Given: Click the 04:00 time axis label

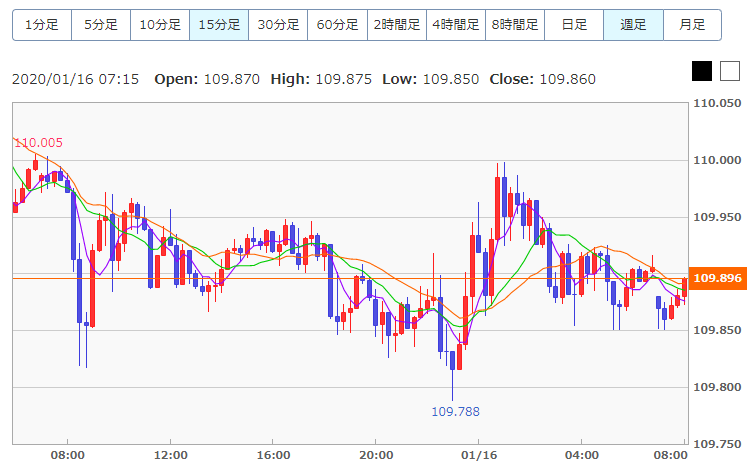Looking at the screenshot, I should point(582,454).
